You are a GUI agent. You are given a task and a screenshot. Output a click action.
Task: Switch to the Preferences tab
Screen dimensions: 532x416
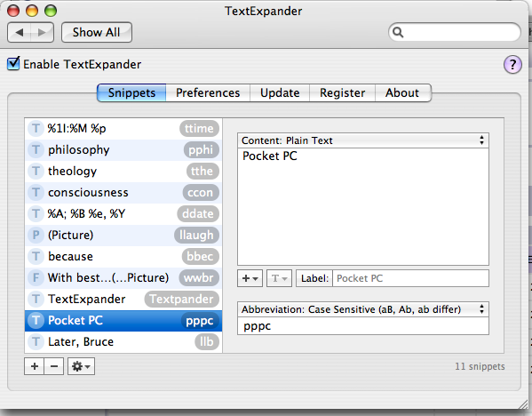pos(208,92)
